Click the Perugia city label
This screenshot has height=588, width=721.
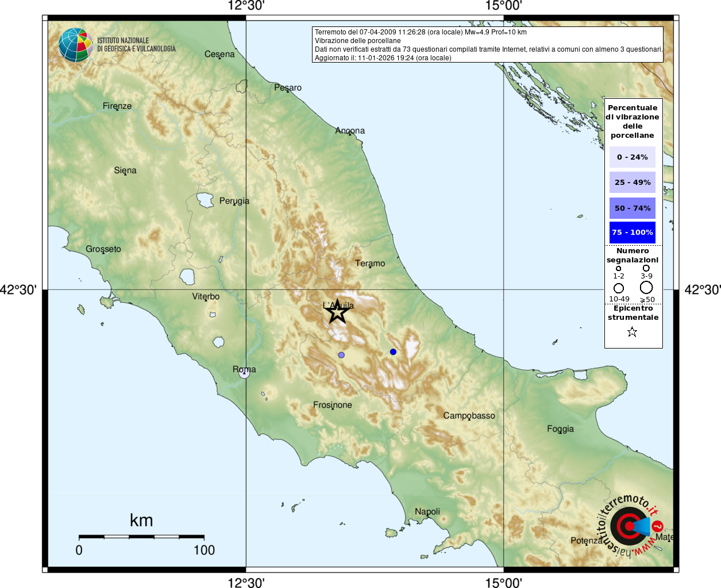click(x=234, y=201)
